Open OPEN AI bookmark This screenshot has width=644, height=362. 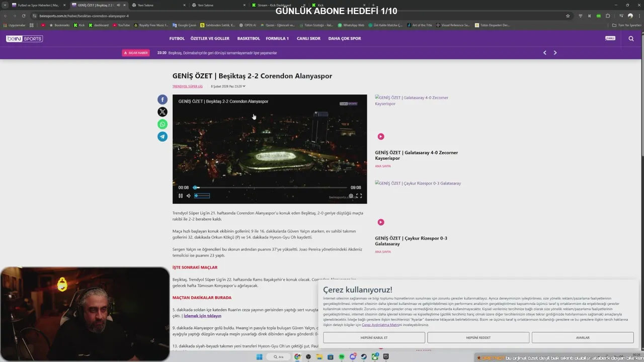pos(248,25)
